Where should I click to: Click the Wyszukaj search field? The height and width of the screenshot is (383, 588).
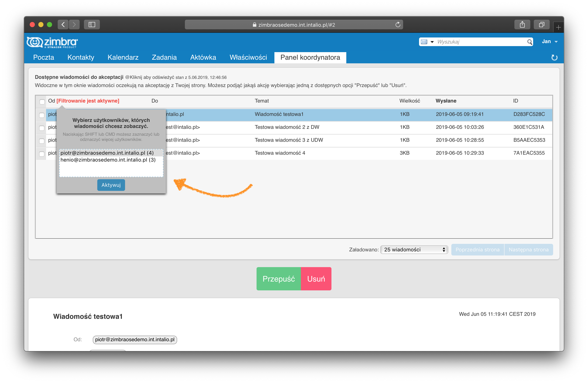481,42
